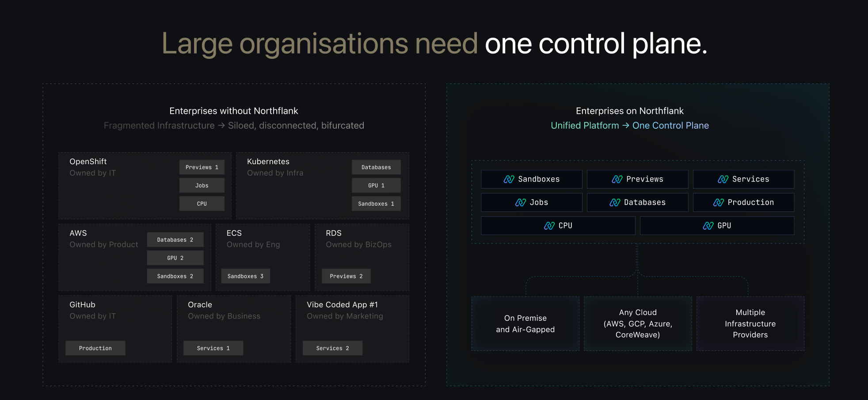This screenshot has height=400, width=868.
Task: Click the ECS card title
Action: (234, 233)
